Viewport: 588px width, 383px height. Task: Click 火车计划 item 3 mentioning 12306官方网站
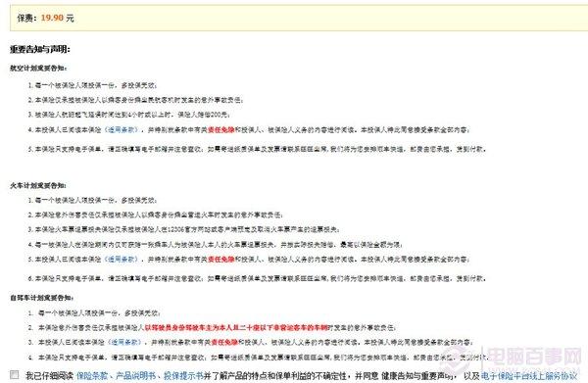pyautogui.click(x=184, y=229)
